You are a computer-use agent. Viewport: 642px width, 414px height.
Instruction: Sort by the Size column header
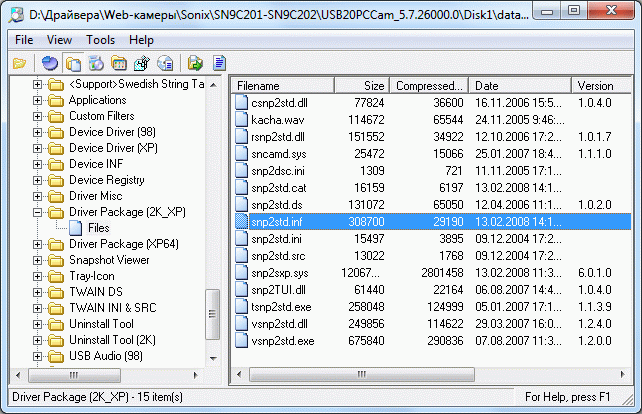pyautogui.click(x=362, y=86)
